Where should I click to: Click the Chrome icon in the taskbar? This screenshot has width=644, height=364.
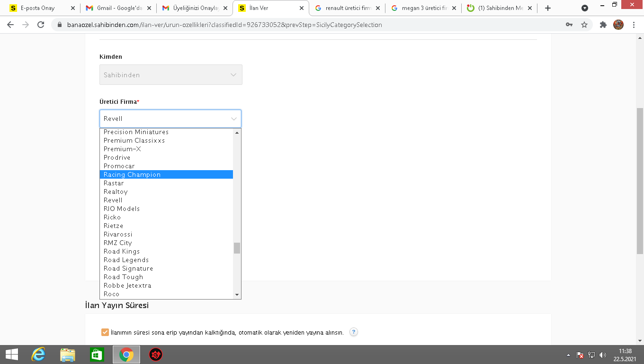[126, 355]
